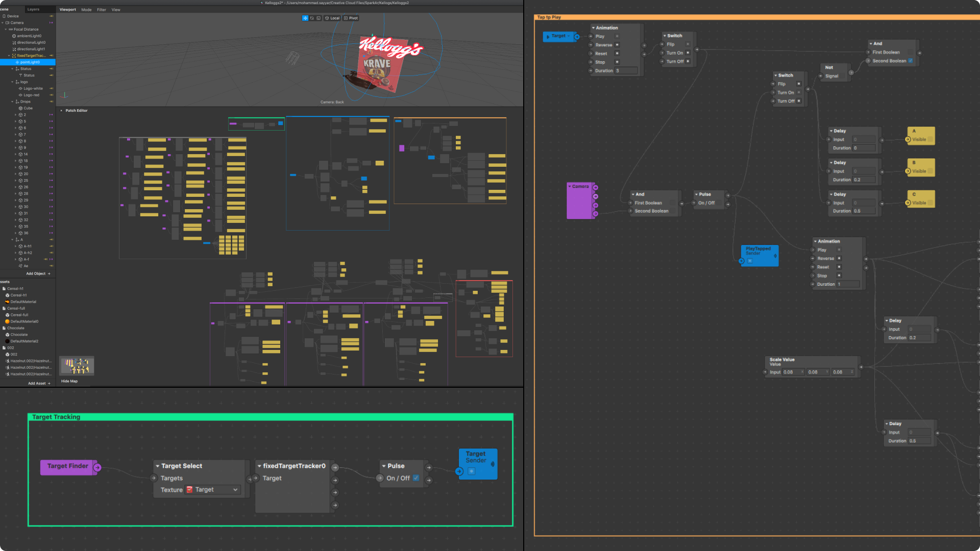The width and height of the screenshot is (980, 551).
Task: Click Duration field in top Animation patch
Action: pos(626,71)
